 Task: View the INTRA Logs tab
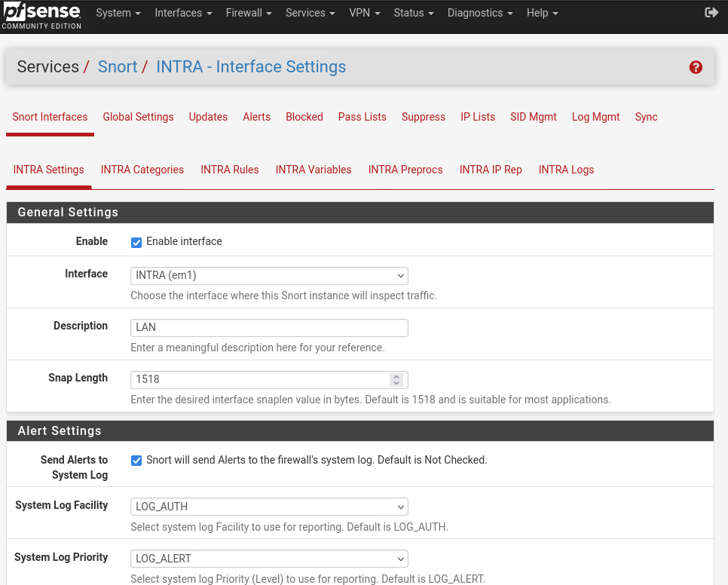point(567,170)
